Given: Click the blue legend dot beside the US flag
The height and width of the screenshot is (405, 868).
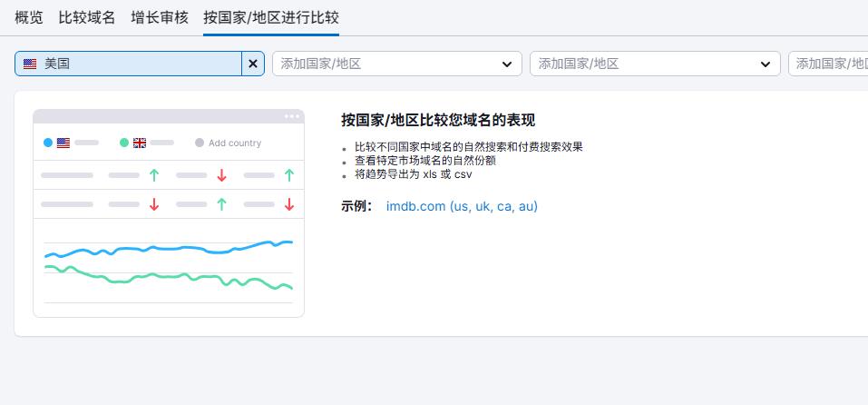Looking at the screenshot, I should (48, 143).
